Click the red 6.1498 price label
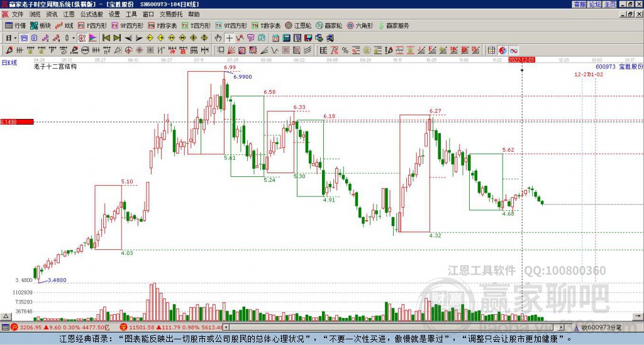 coord(17,122)
